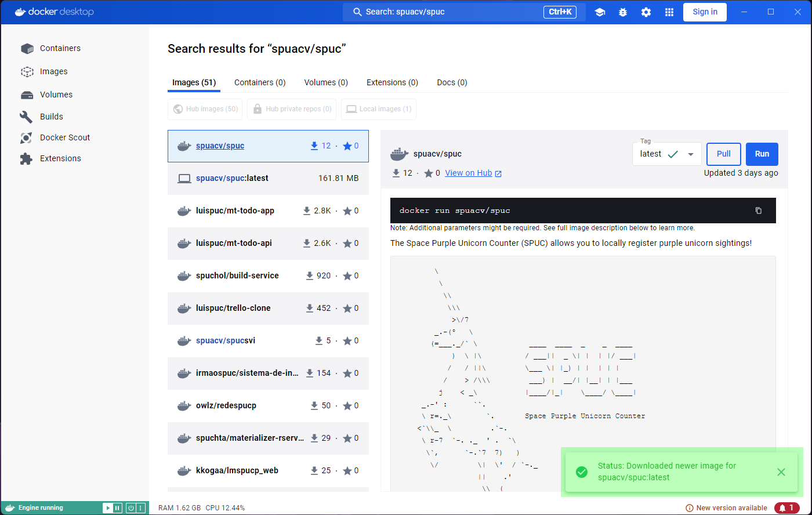Screen dimensions: 812x515
Task: Click the New version available info icon
Action: 690,508
